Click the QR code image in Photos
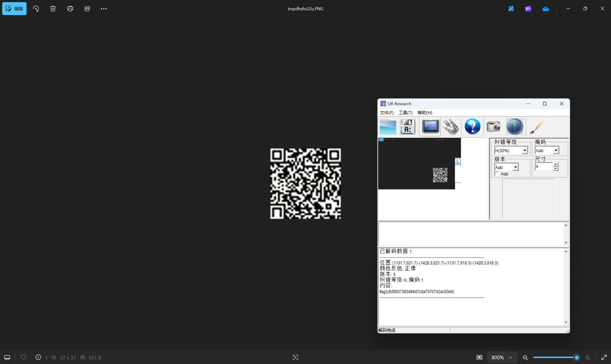611x364 pixels. 306,183
